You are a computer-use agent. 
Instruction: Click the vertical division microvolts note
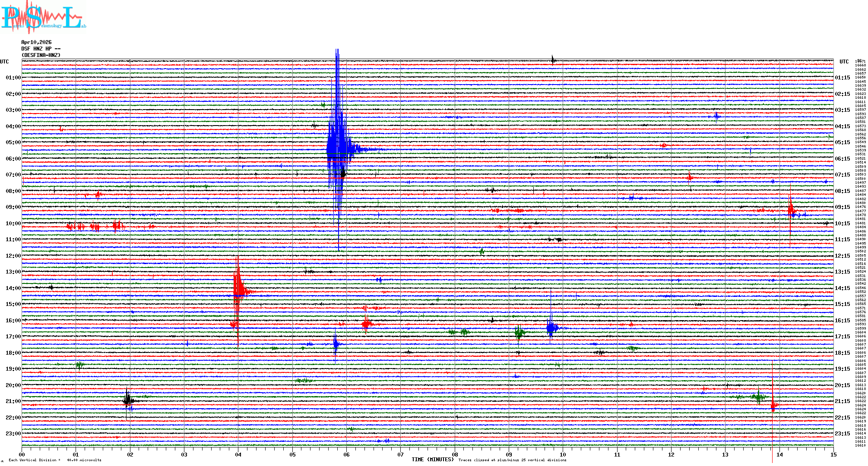[x=55, y=460]
